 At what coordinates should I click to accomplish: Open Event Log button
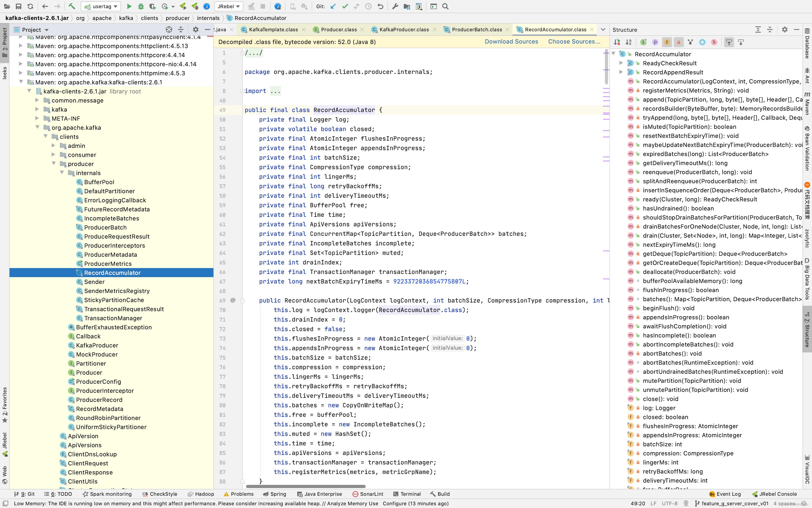tap(725, 494)
